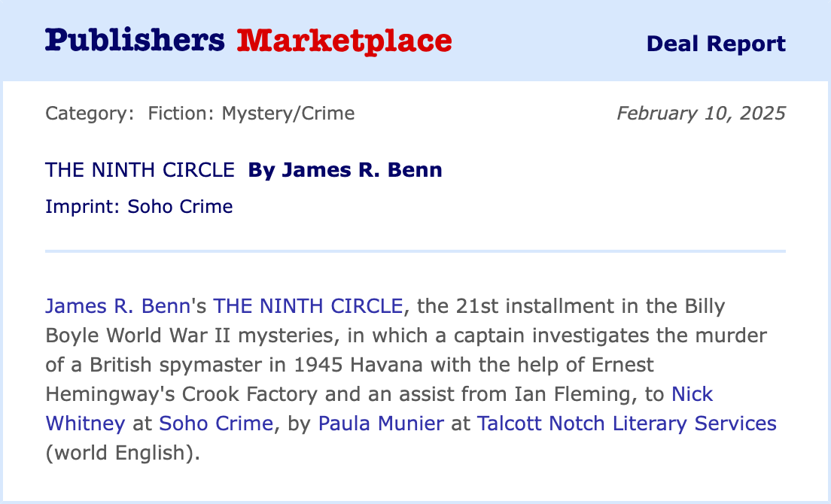Follow the Soho Crime link in the description

tap(215, 423)
